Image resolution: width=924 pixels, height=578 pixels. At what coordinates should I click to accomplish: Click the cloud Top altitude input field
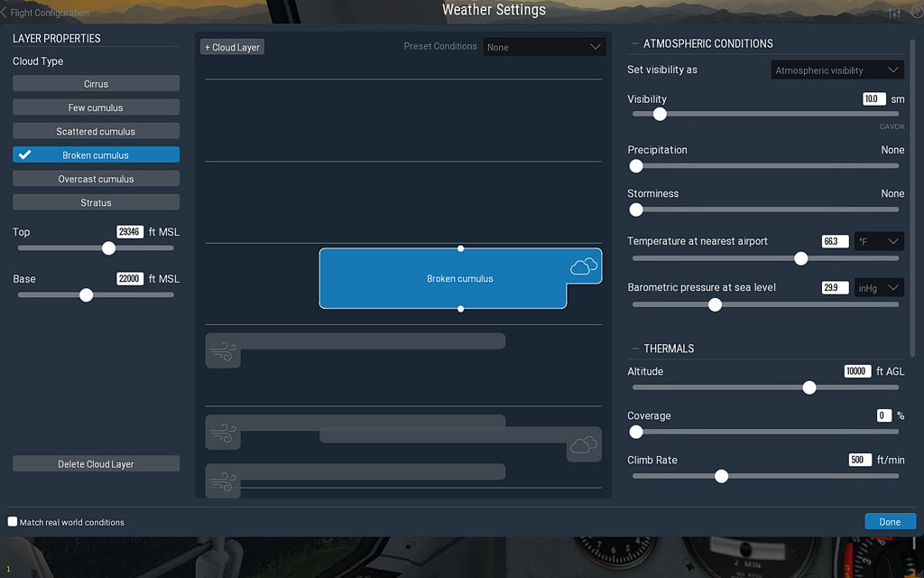[130, 232]
